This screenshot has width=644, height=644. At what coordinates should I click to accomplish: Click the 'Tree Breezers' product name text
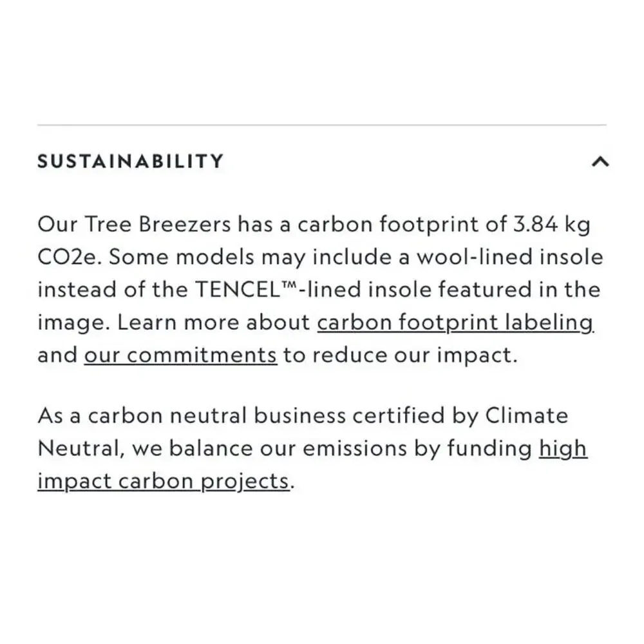[158, 224]
